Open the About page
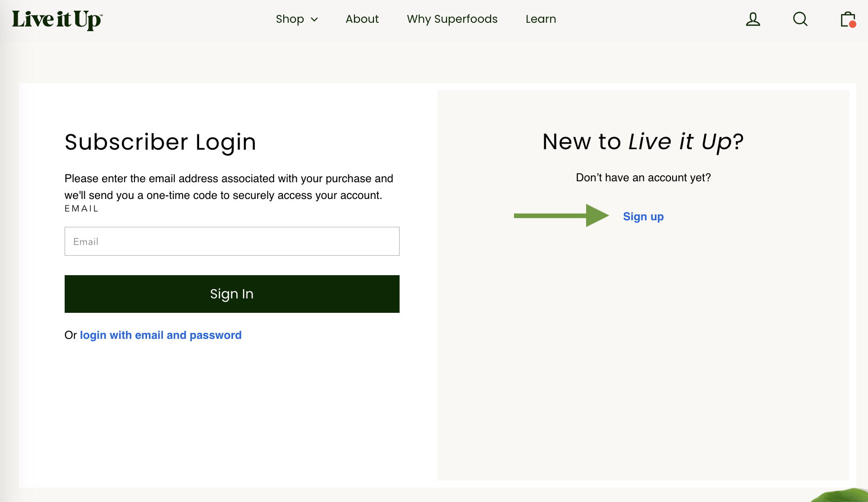868x502 pixels. (362, 19)
